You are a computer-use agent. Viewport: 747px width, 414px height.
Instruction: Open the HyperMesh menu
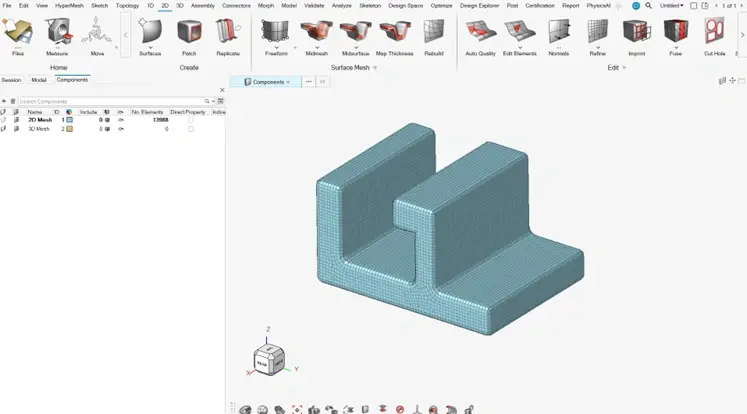click(x=69, y=5)
